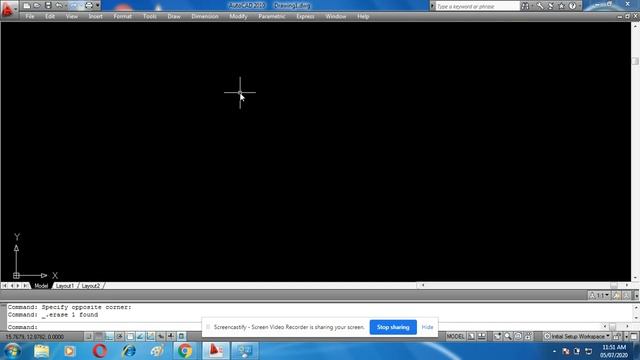Image resolution: width=640 pixels, height=360 pixels.
Task: Switch to the Layout2 tab
Action: (91, 286)
